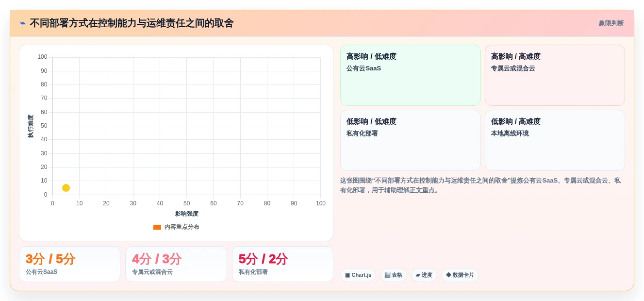Screen dimensions: 644x301
Task: Select the 进度 tag chip
Action: [424, 275]
